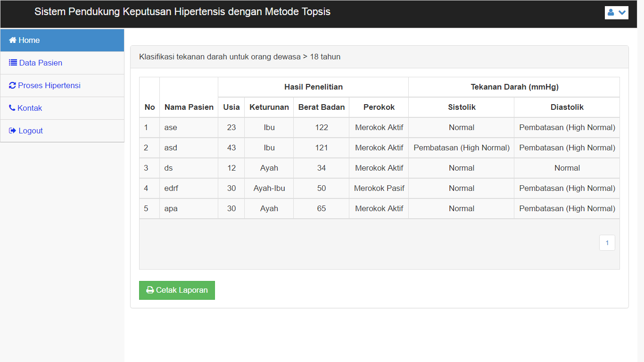The width and height of the screenshot is (644, 362).
Task: Click the Sistolik column header
Action: pos(462,107)
